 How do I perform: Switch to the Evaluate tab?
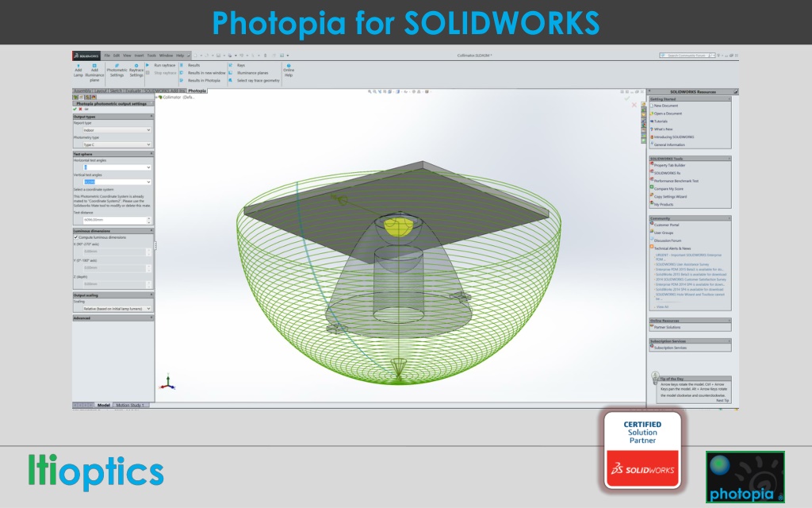133,90
